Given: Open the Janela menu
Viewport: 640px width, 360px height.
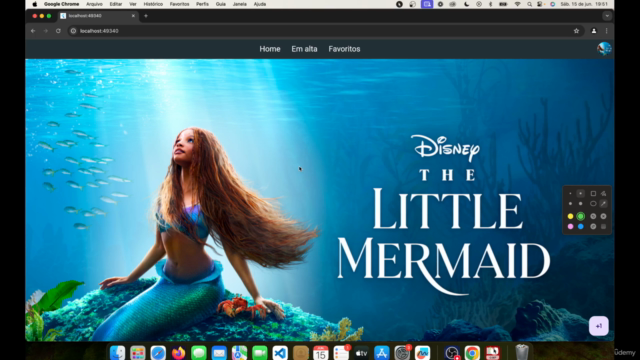Looking at the screenshot, I should [x=240, y=4].
